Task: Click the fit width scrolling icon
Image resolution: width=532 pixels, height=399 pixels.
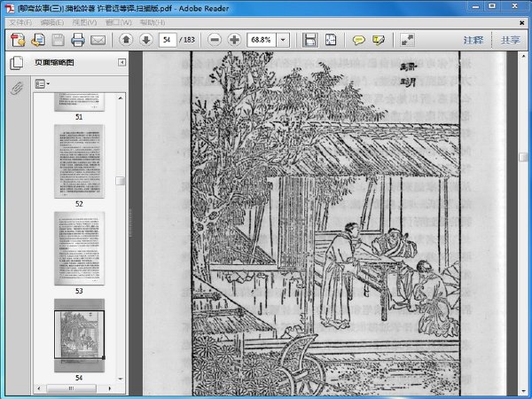Action: 310,40
